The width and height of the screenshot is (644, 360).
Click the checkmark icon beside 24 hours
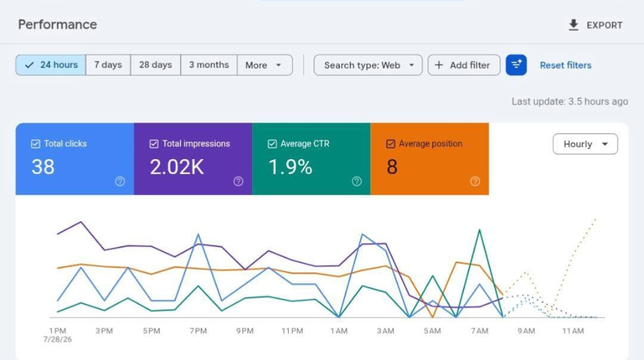[x=29, y=65]
